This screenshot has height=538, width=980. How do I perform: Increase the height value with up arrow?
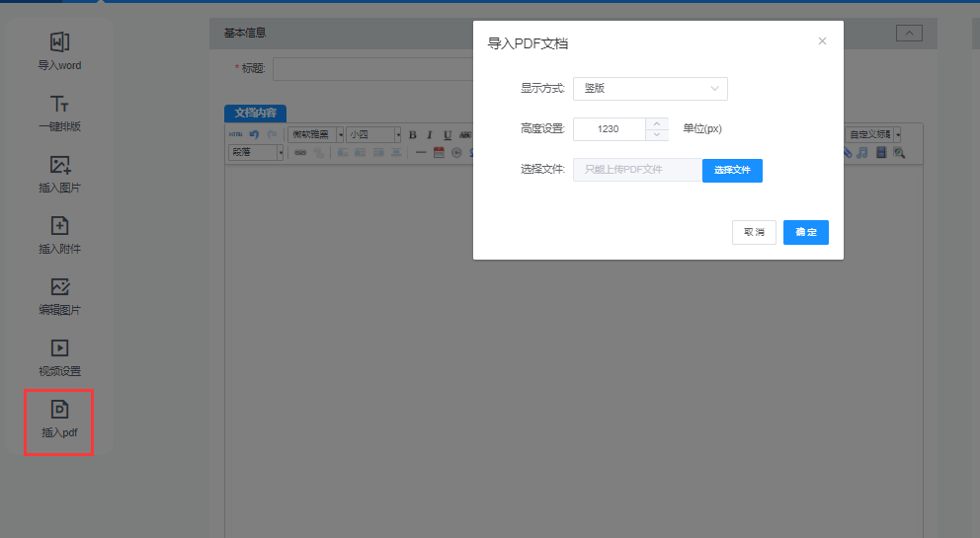[657, 123]
